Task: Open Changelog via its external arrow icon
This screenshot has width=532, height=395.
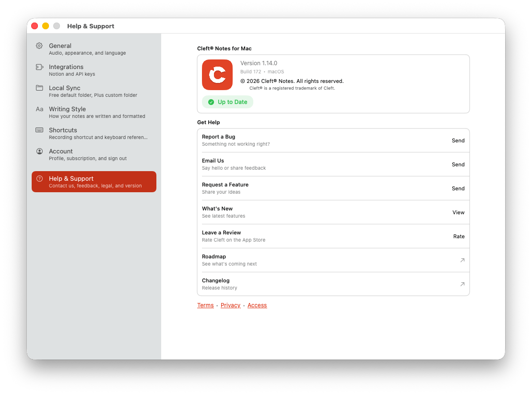Action: (462, 284)
